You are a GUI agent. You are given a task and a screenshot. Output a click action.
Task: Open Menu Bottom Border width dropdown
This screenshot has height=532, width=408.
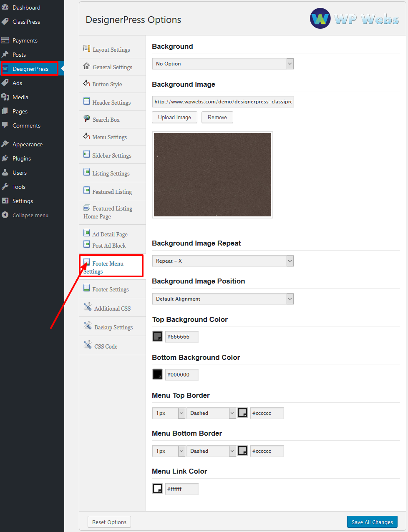[x=169, y=451]
